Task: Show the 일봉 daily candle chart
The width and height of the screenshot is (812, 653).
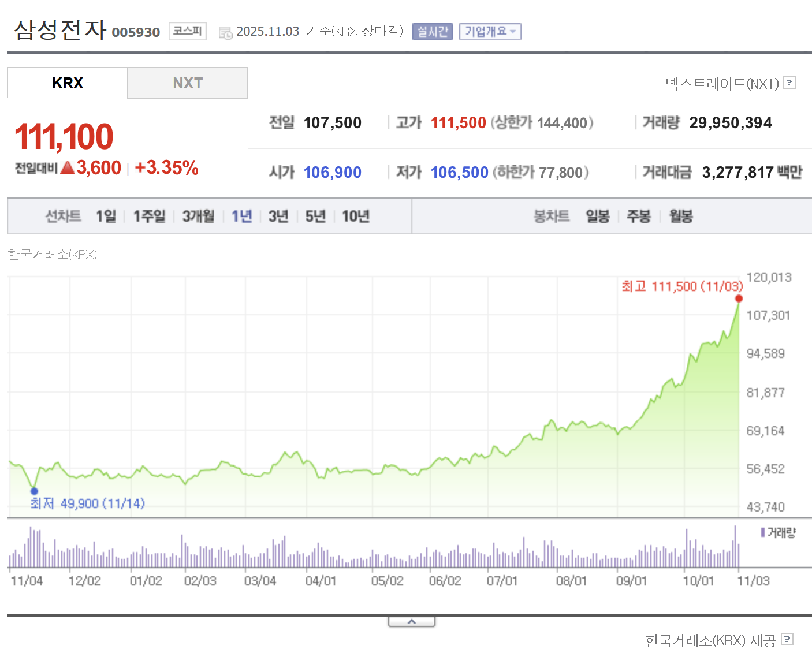Action: 598,217
